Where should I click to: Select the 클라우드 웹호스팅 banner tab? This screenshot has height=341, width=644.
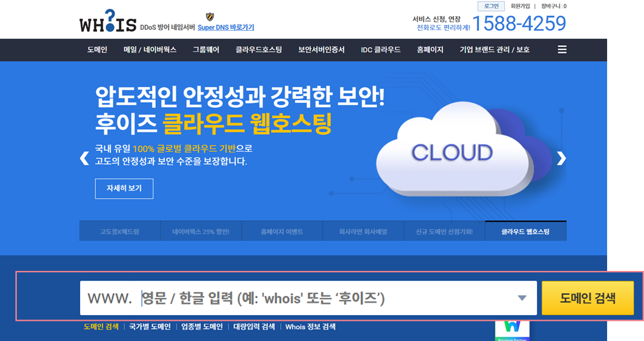tap(526, 231)
